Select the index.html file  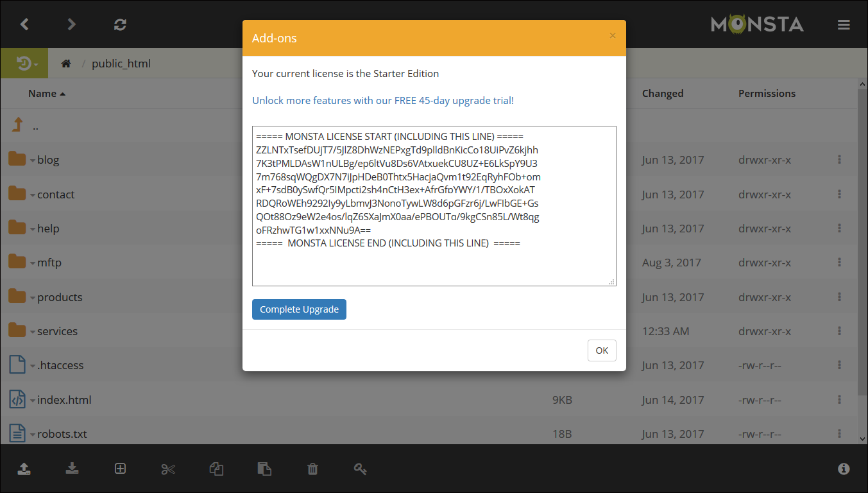point(64,400)
